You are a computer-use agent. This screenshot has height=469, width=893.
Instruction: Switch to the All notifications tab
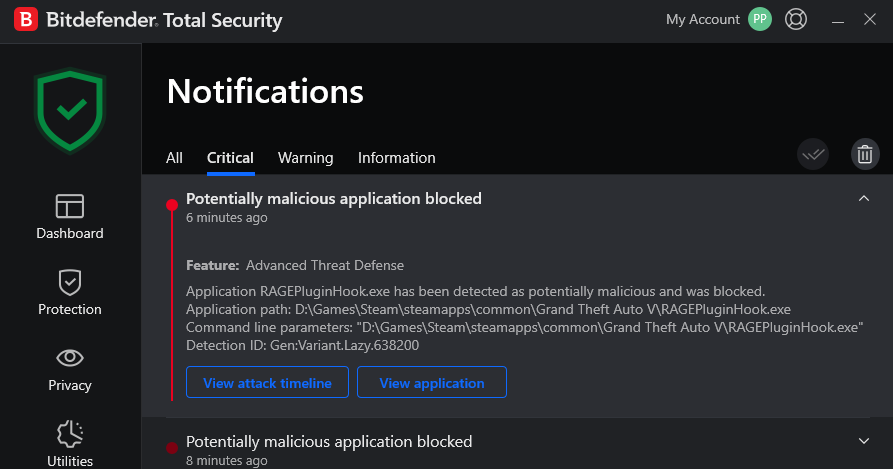point(174,158)
